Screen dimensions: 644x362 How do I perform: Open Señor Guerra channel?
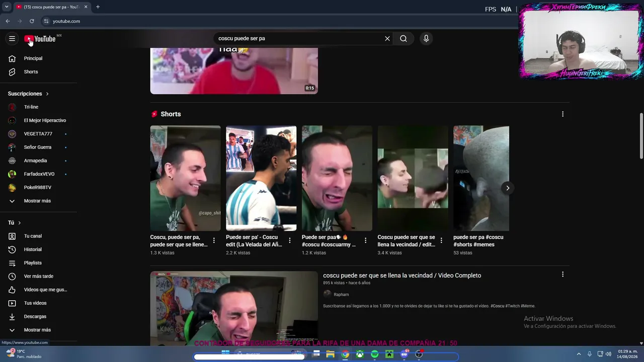coord(39,147)
